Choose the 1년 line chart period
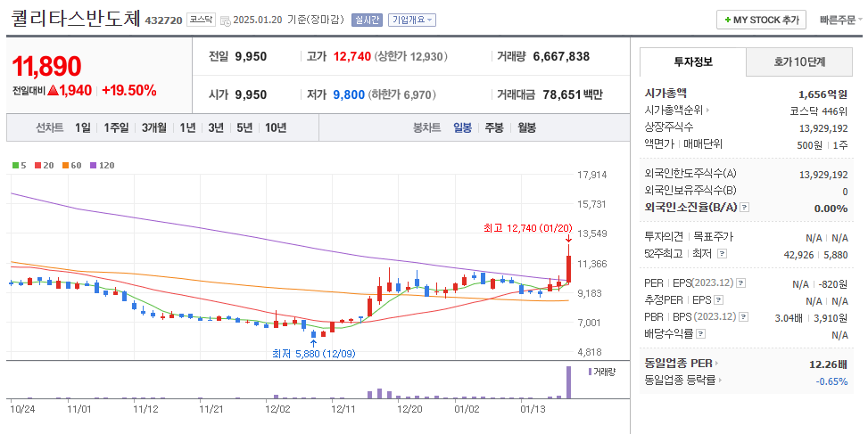 tap(187, 127)
